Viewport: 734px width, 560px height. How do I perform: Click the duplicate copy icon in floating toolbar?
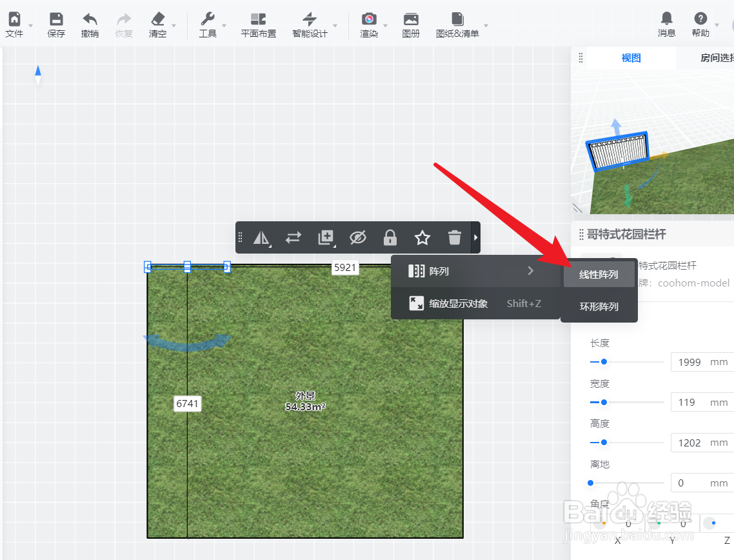[x=326, y=238]
